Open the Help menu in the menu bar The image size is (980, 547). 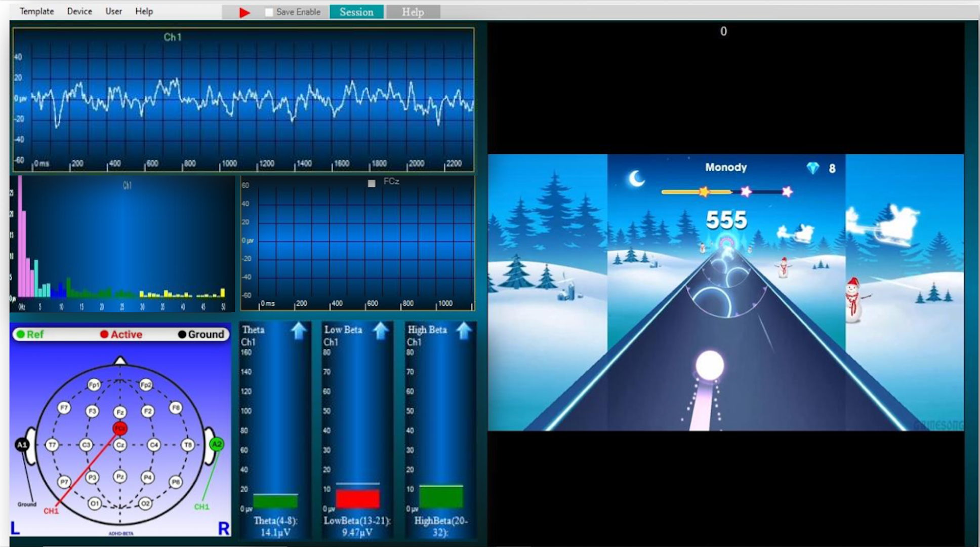(x=144, y=11)
